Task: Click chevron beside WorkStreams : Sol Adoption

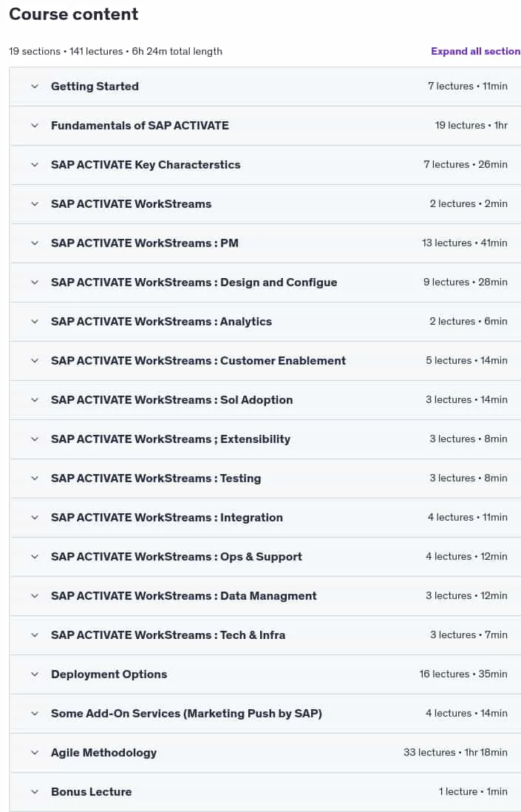Action: pos(35,400)
